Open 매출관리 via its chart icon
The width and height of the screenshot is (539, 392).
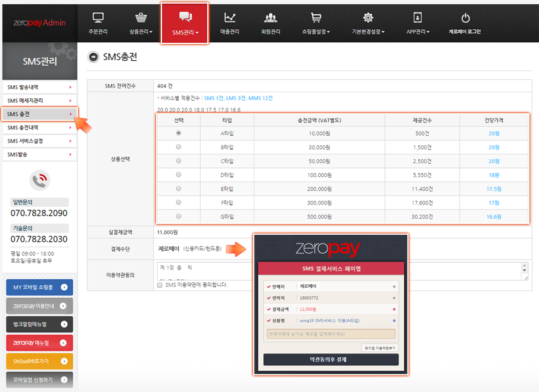230,17
